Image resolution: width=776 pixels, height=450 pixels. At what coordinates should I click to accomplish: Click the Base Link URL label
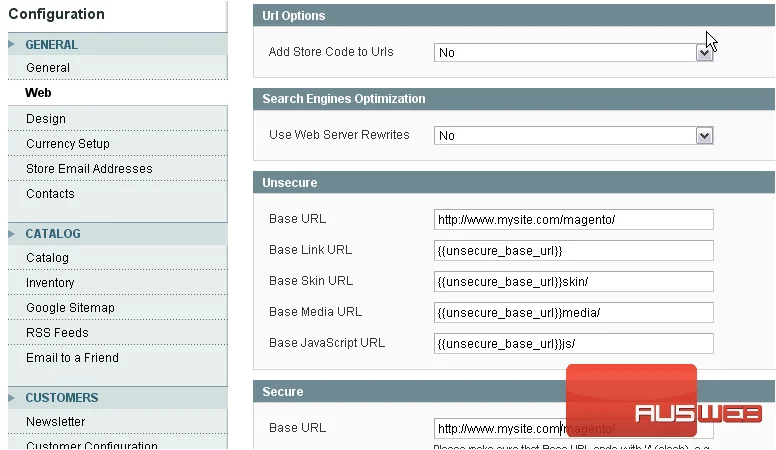click(310, 250)
